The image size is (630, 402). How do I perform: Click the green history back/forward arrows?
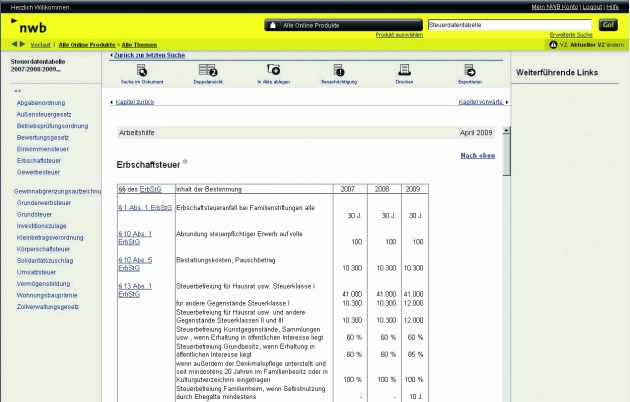18,44
